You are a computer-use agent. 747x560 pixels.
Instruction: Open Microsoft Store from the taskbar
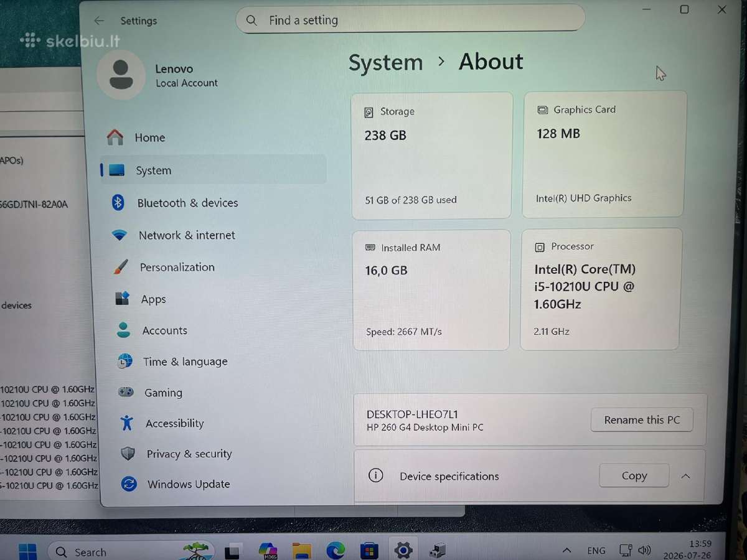[369, 551]
